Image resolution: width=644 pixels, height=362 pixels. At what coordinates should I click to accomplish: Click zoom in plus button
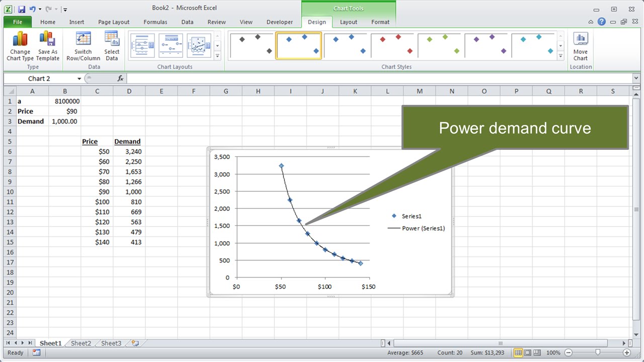[627, 353]
